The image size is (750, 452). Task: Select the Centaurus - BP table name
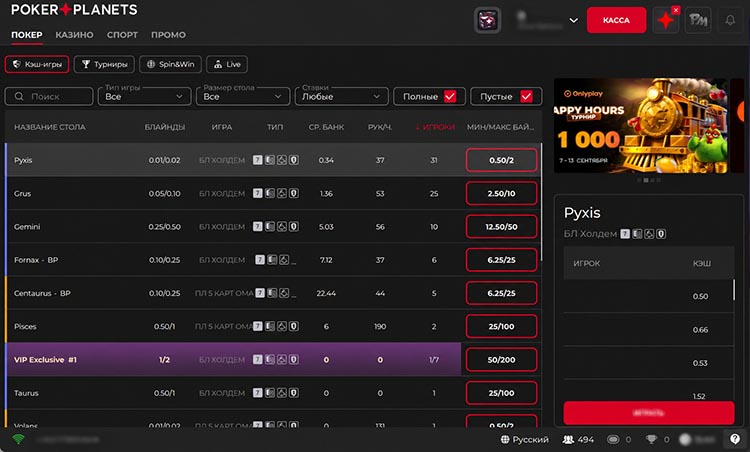click(42, 293)
